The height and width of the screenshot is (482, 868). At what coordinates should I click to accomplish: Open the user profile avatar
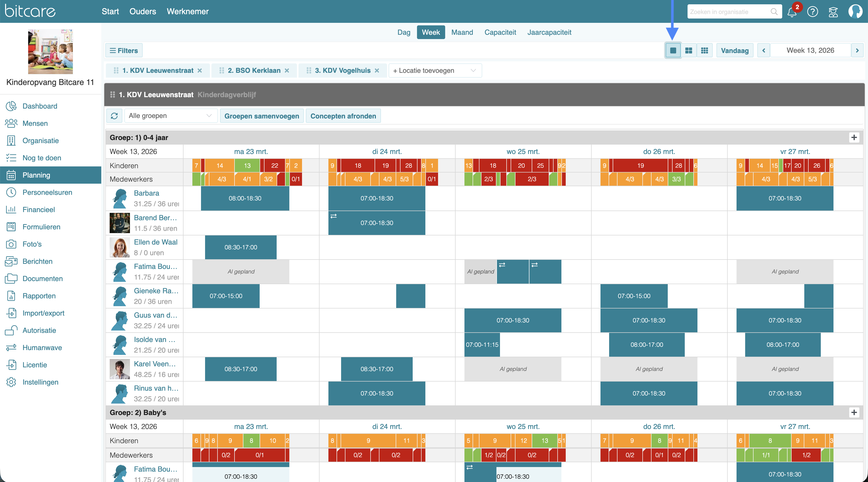(x=855, y=12)
